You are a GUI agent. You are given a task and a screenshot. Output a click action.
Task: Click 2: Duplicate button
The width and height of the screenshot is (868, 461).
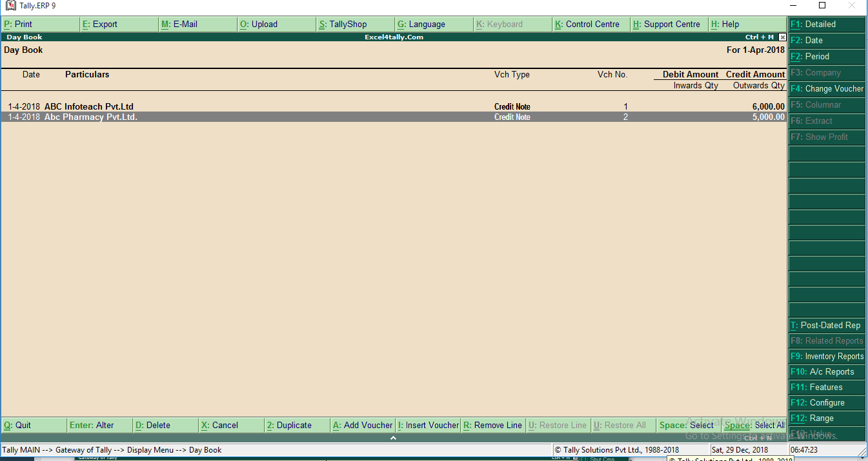[x=298, y=426]
